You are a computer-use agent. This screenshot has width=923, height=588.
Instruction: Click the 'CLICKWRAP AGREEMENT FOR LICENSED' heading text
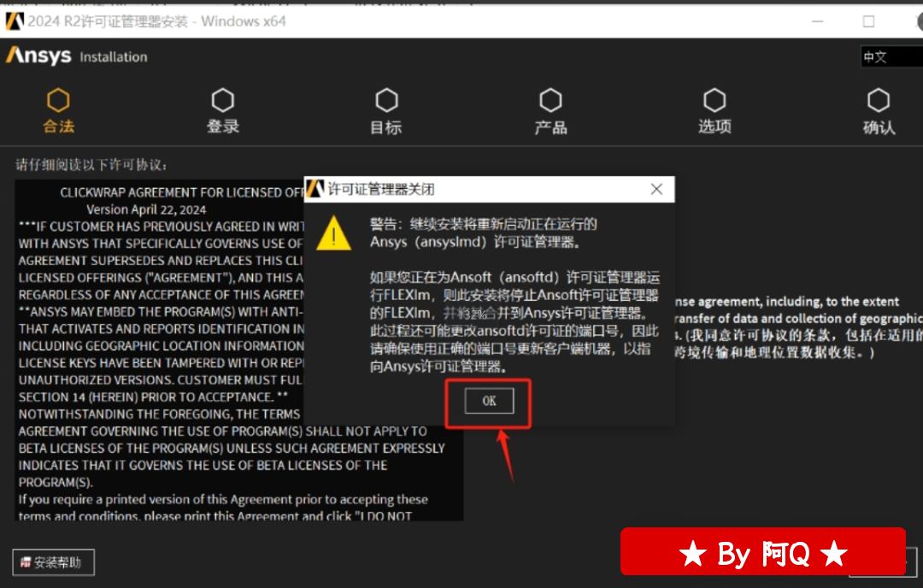coord(181,192)
